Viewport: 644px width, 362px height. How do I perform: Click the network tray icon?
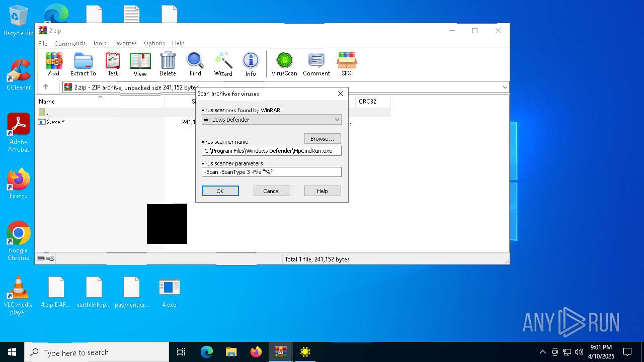[x=567, y=352]
